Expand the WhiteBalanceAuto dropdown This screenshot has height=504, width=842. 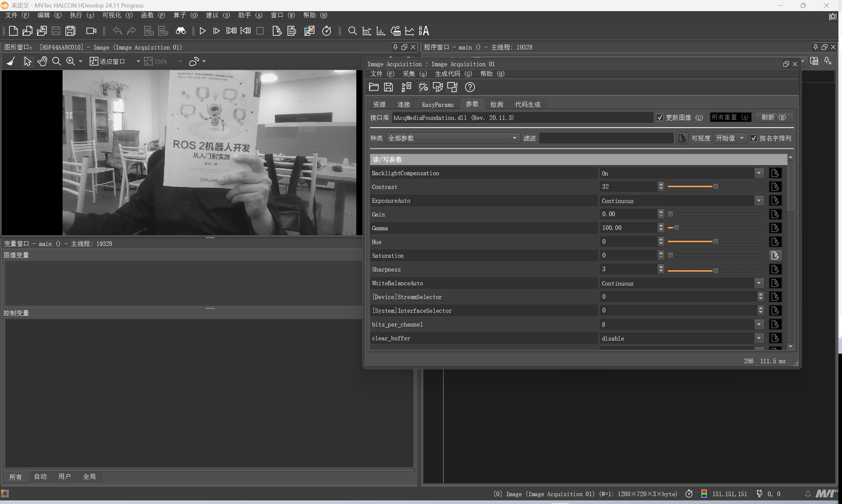pos(759,283)
